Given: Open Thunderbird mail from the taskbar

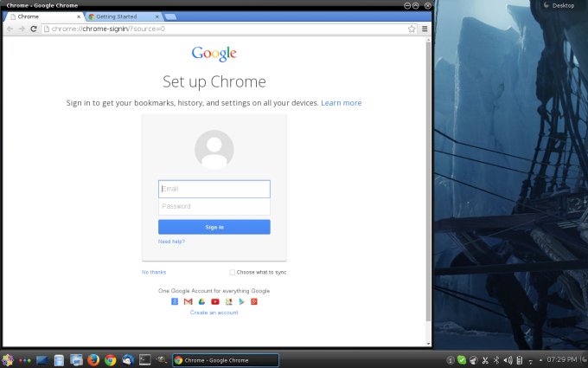Looking at the screenshot, I should (127, 360).
